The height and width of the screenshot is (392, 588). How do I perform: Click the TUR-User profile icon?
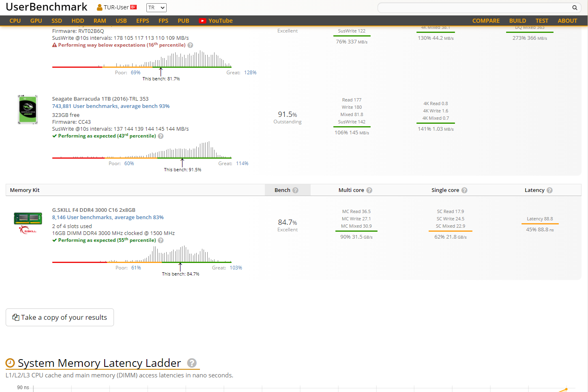[x=99, y=7]
